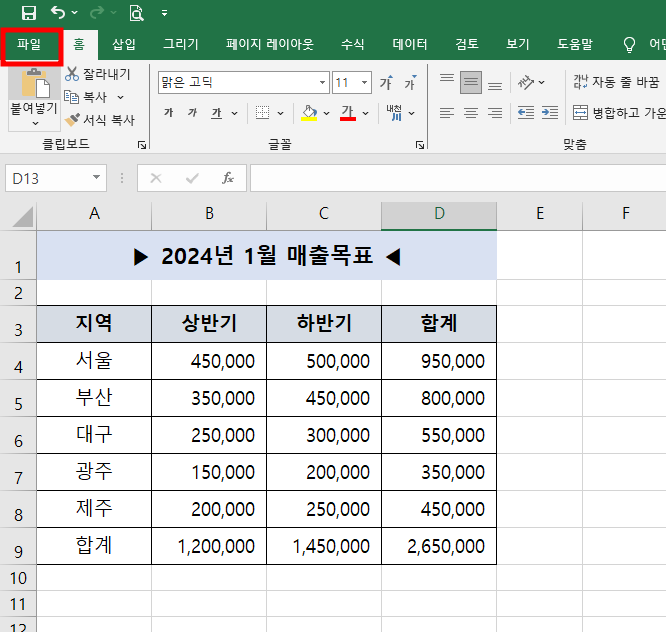Toggle italic 가 formatting
The width and height of the screenshot is (666, 632).
[x=193, y=113]
